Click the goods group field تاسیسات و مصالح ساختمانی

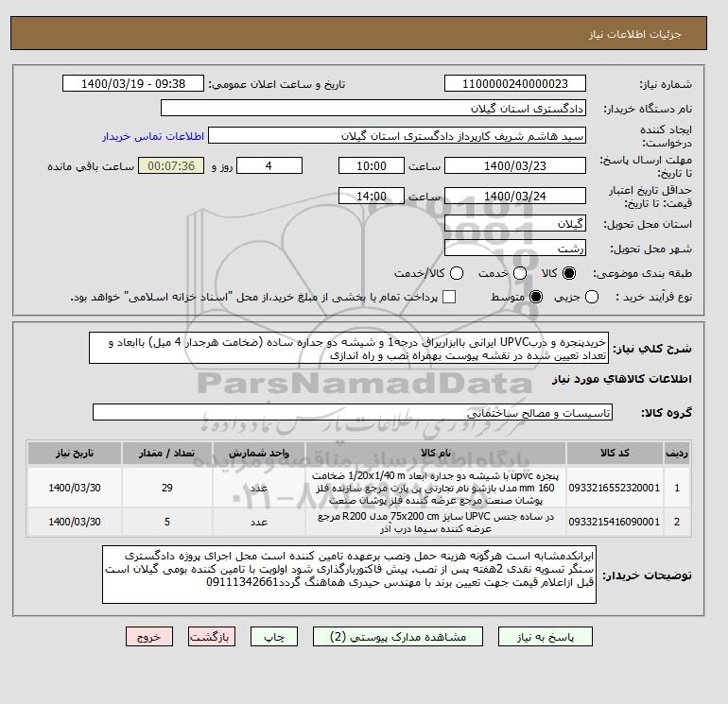coord(353,412)
